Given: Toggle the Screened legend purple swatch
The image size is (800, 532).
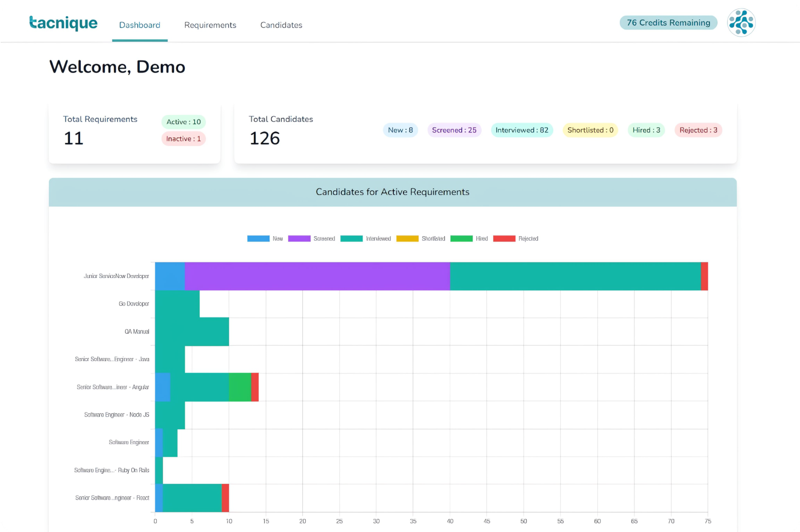Looking at the screenshot, I should tap(299, 238).
